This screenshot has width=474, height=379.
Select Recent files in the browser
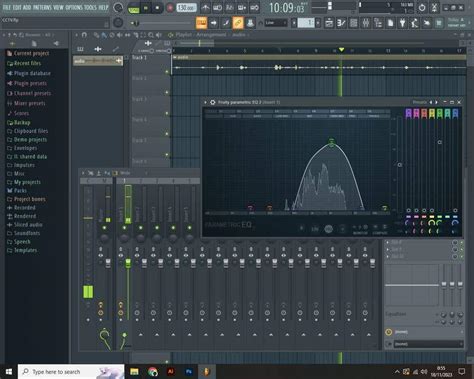click(24, 63)
